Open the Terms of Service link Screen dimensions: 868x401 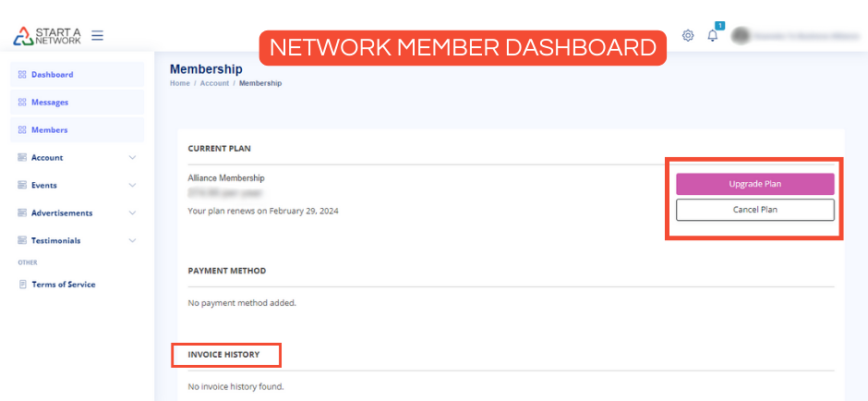(64, 285)
